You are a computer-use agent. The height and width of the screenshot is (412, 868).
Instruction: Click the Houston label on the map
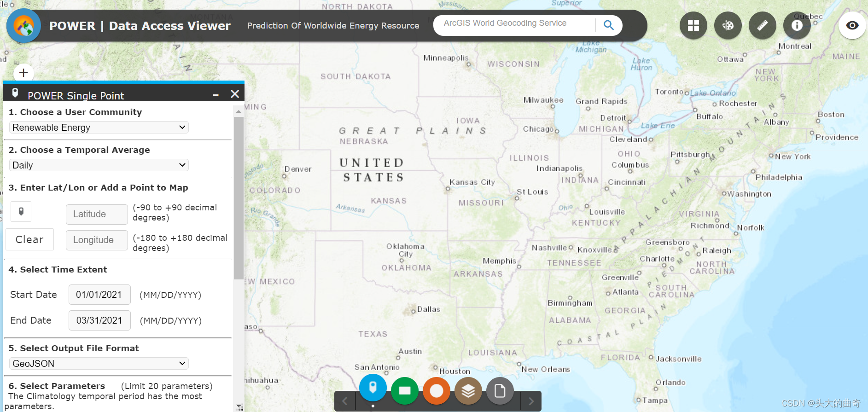point(454,371)
